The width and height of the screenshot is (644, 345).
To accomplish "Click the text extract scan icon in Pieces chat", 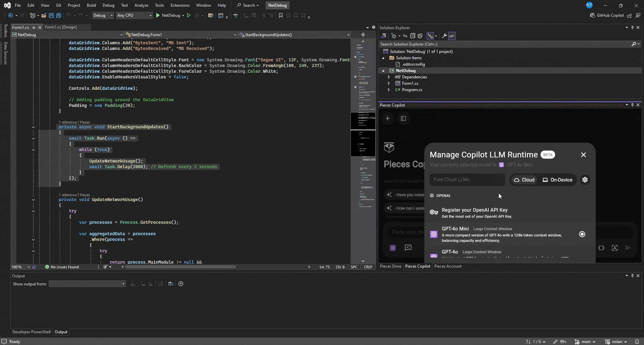I will point(614,248).
